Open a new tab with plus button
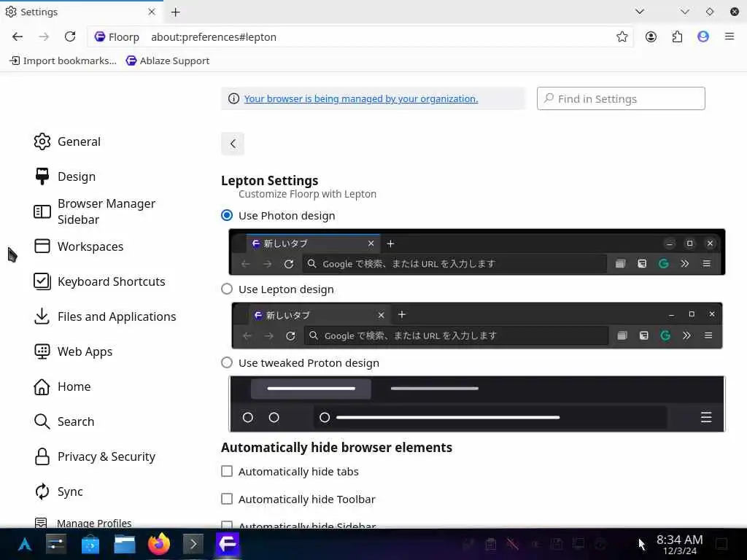Viewport: 747px width, 560px height. coord(175,12)
